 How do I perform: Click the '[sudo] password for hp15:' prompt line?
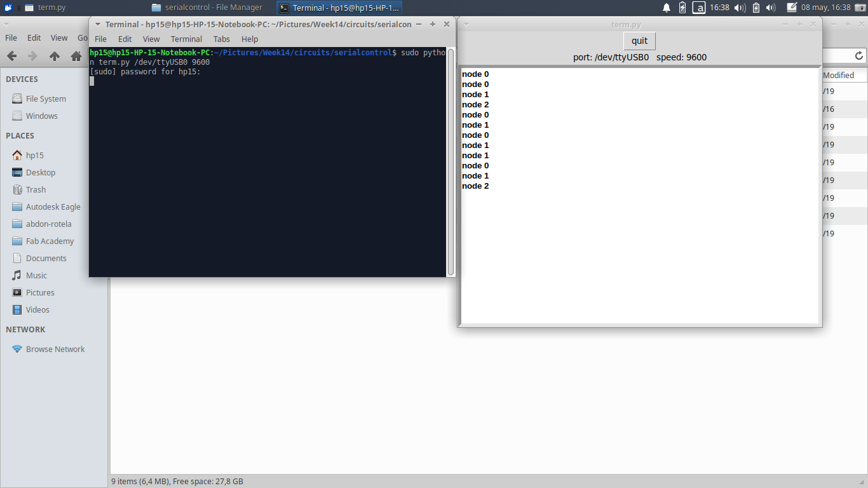pyautogui.click(x=146, y=72)
